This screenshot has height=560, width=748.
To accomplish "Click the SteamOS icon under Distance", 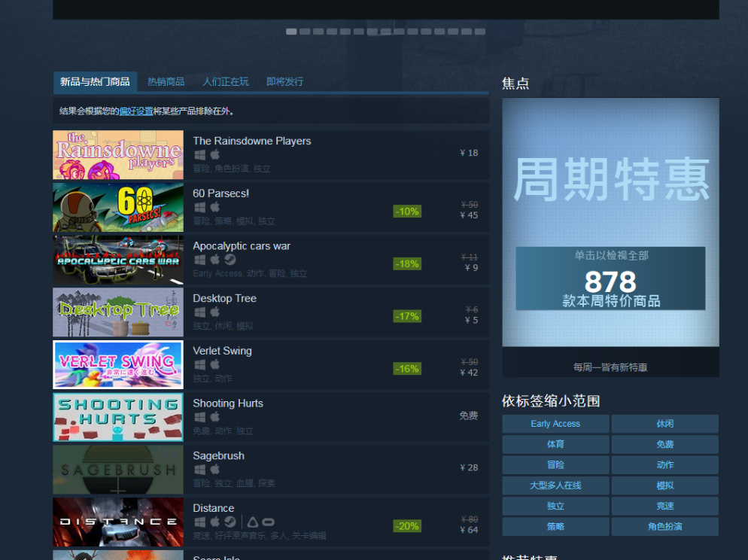I will tap(230, 522).
